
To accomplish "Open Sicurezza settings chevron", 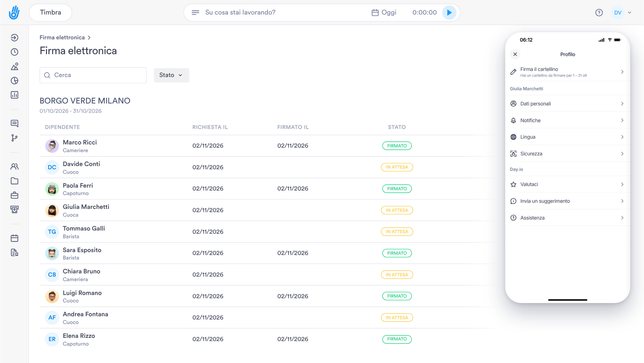I will pyautogui.click(x=622, y=154).
